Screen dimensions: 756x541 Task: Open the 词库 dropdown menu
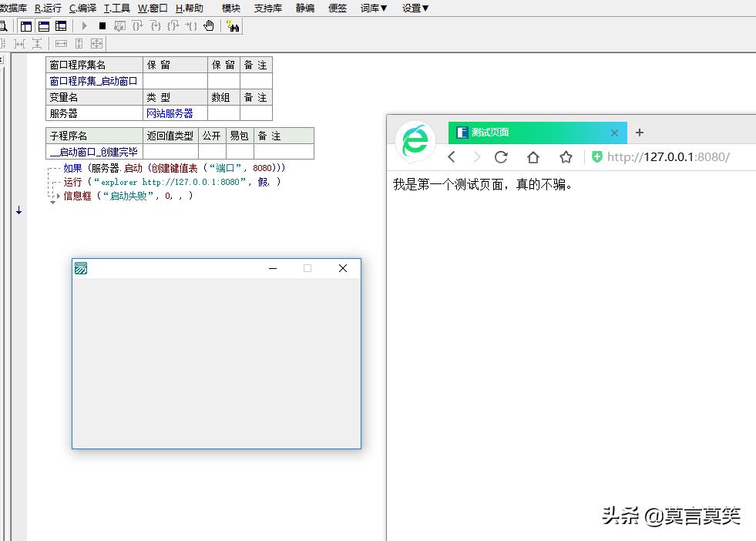point(374,8)
